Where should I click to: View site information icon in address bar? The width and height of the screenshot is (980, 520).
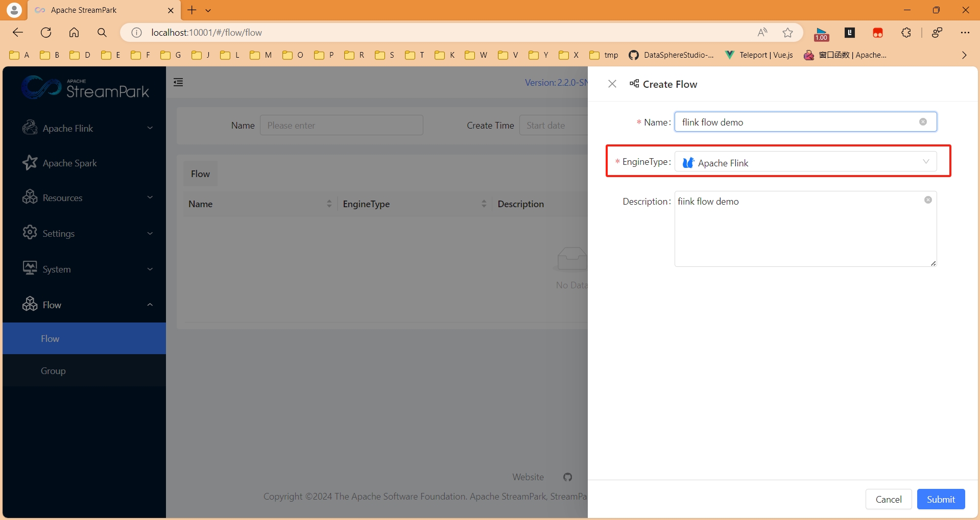[x=136, y=33]
